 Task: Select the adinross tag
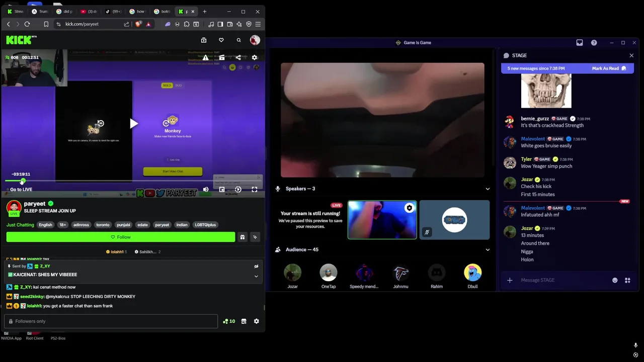[x=81, y=225]
